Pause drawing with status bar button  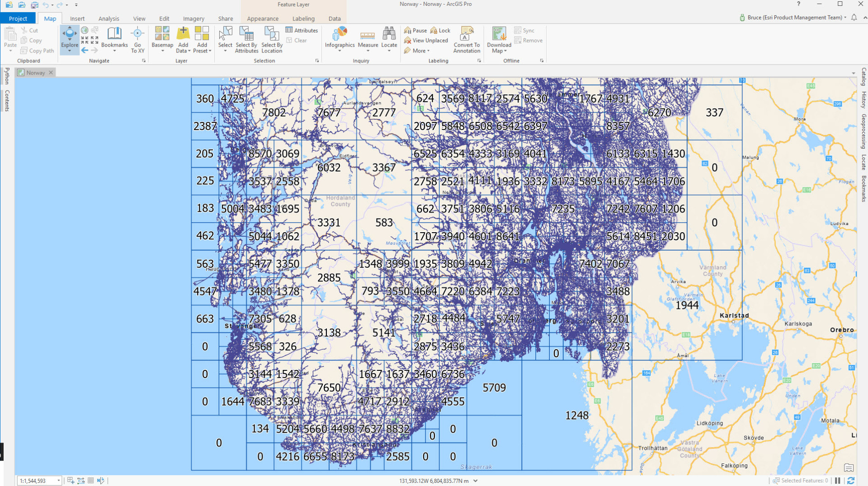(838, 481)
